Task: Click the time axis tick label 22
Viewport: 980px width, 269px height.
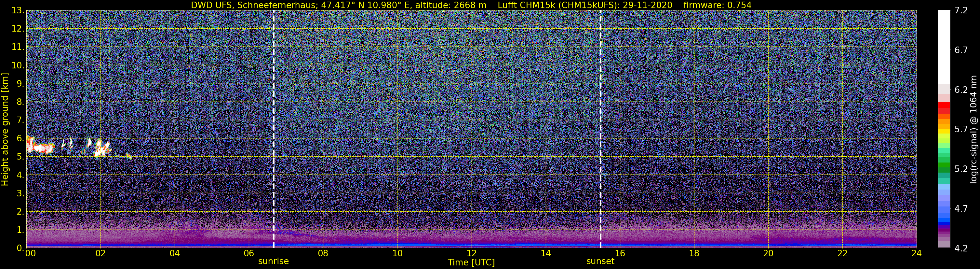Action: [842, 253]
